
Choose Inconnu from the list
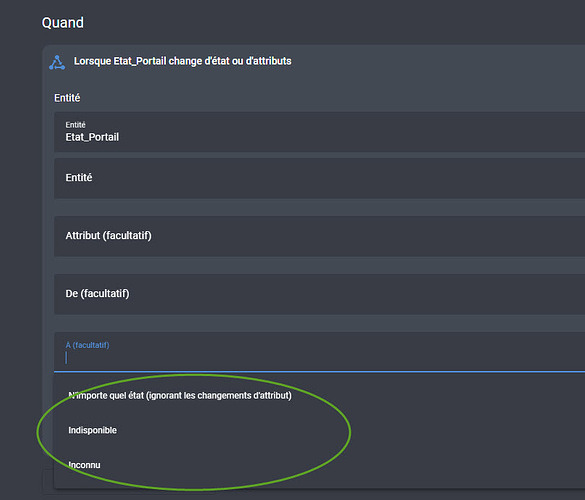319,465
